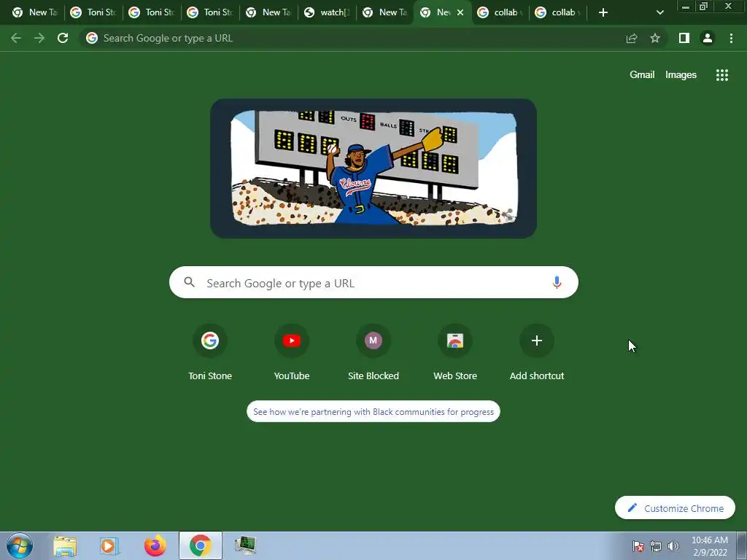Open Black communities partnership link
Viewport: 747px width, 560px height.
[x=373, y=411]
